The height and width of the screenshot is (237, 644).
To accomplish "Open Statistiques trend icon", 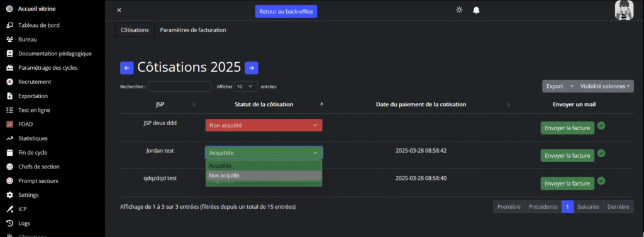I will [10, 138].
